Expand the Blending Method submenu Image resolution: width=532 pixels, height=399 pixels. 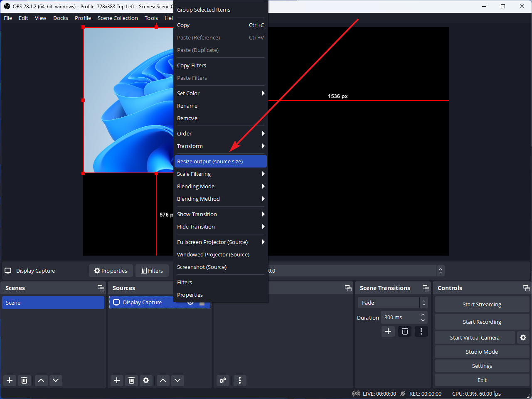coord(263,199)
